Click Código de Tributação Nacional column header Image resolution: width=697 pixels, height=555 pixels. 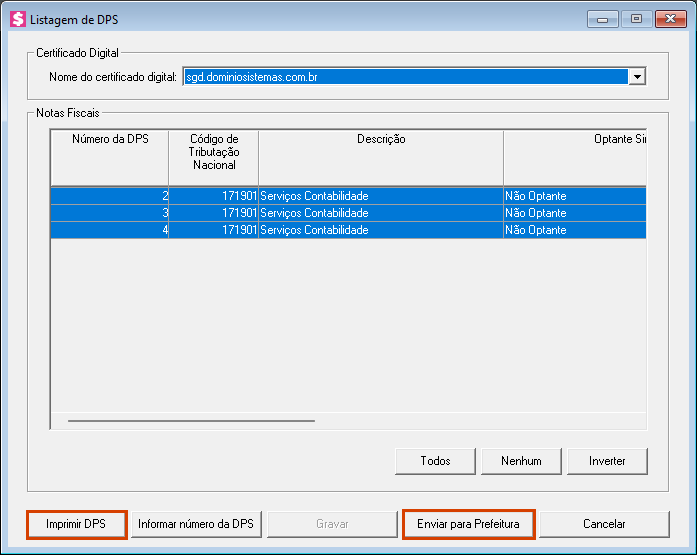pyautogui.click(x=213, y=152)
